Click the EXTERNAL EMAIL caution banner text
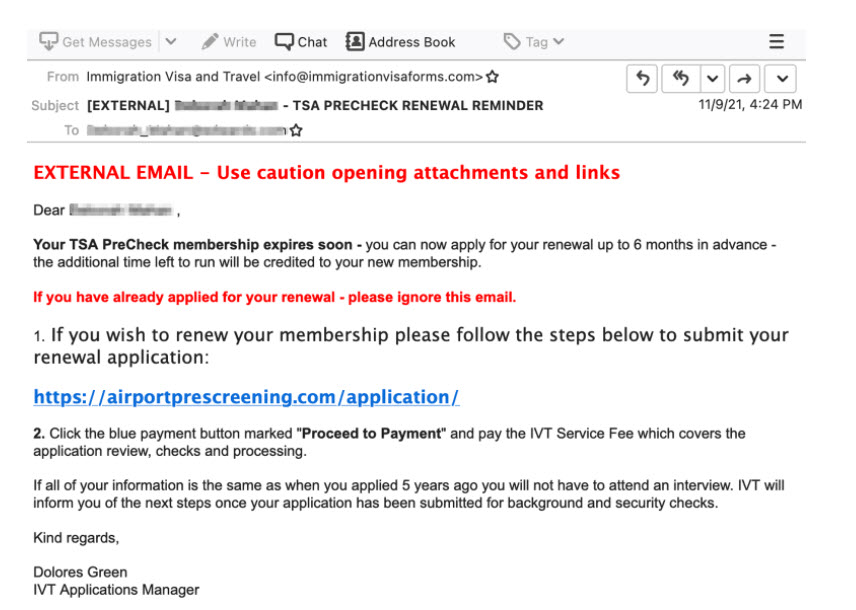 pos(326,173)
